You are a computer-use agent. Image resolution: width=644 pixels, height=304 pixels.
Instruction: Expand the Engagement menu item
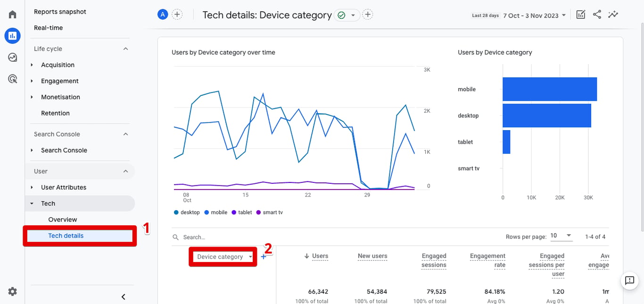pyautogui.click(x=60, y=81)
